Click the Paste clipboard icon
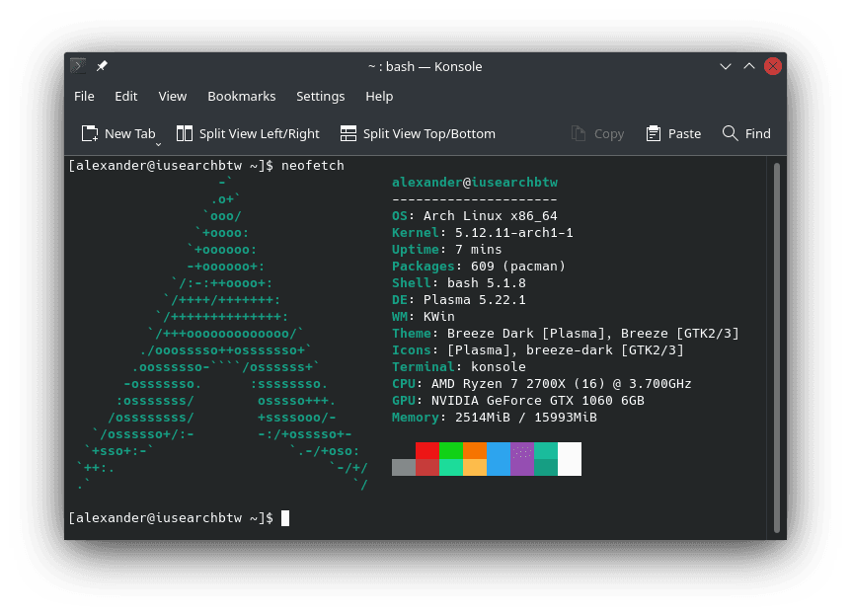 tap(654, 133)
